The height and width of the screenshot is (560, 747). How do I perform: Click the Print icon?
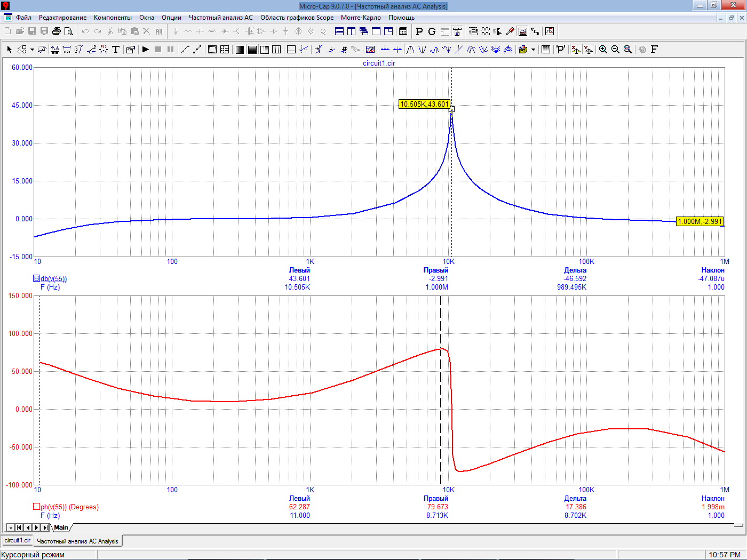[x=57, y=31]
